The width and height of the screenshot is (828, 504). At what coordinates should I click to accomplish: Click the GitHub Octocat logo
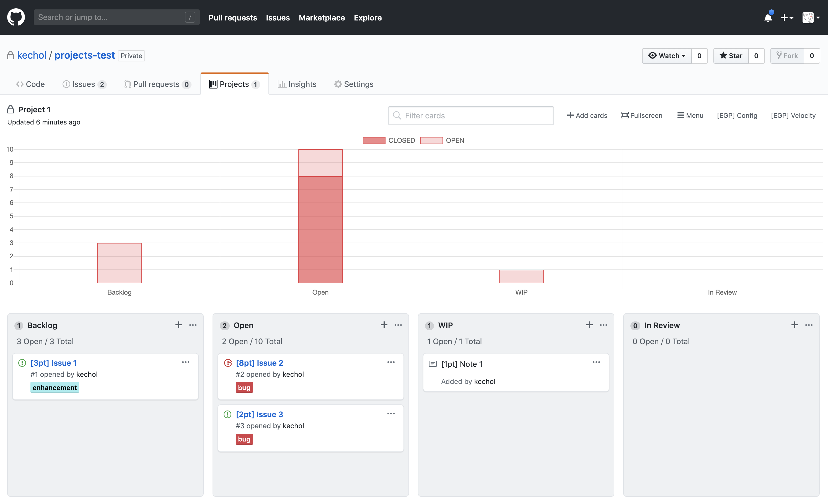16,17
